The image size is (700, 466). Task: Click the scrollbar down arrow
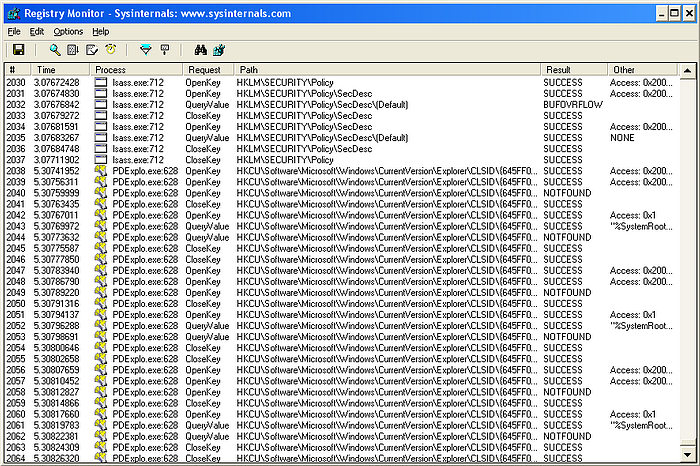pyautogui.click(x=687, y=454)
